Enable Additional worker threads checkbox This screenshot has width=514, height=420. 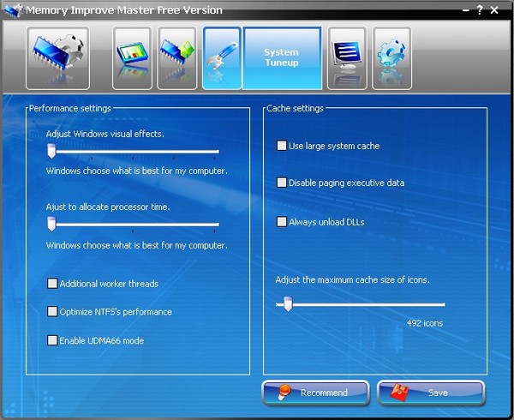coord(53,284)
